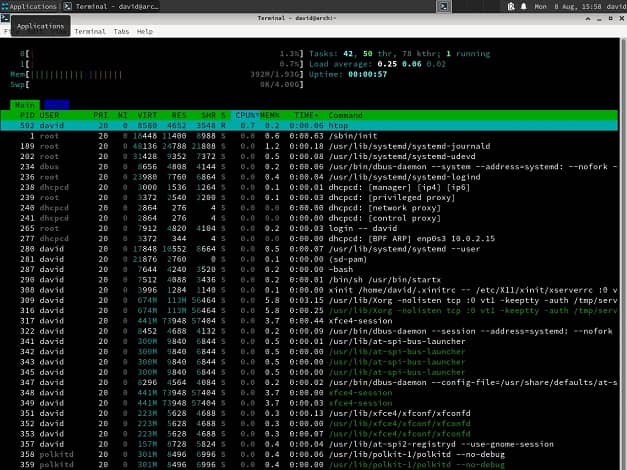The image size is (627, 470).
Task: Select the at-spi2-registryd process row
Action: click(309, 444)
